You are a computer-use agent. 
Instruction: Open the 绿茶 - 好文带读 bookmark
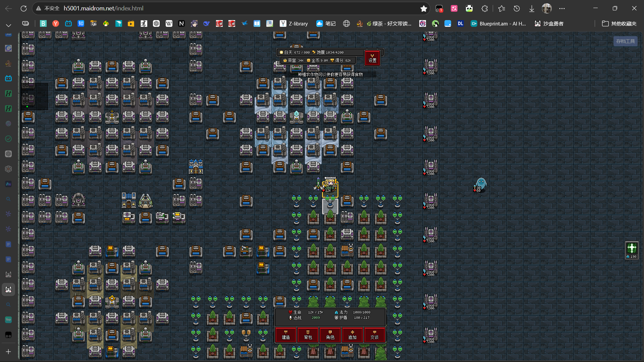[x=388, y=23]
